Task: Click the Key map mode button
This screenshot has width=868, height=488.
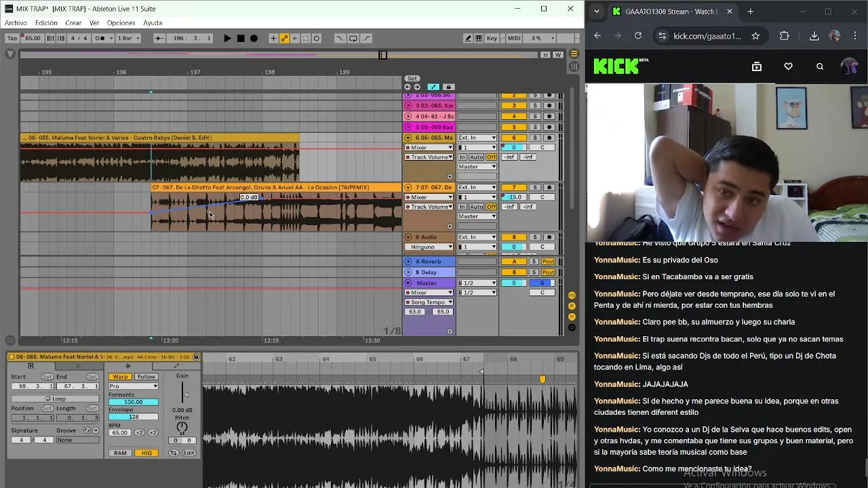Action: [492, 39]
